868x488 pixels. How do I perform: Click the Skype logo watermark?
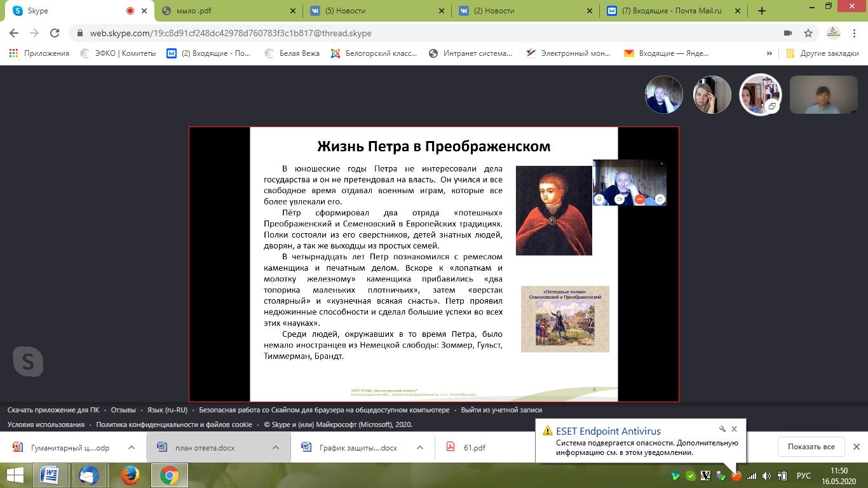point(28,362)
